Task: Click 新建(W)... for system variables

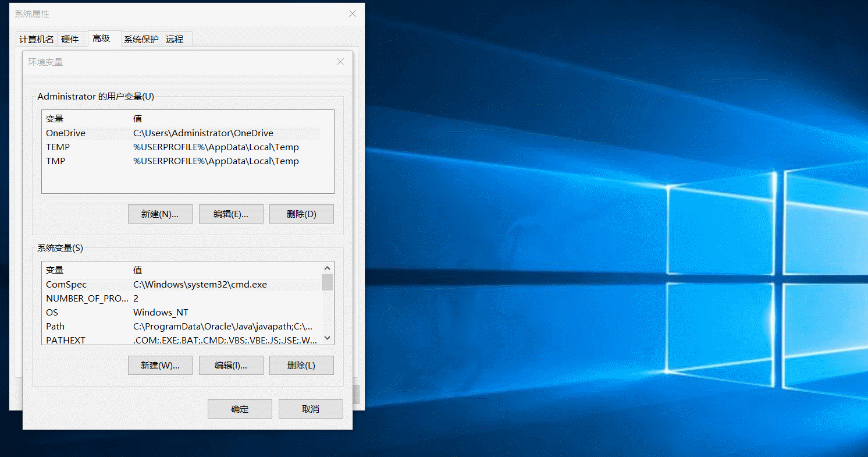Action: point(160,365)
